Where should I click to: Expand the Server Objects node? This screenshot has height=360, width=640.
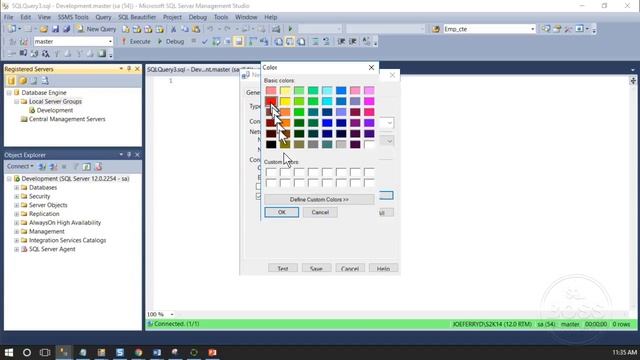click(17, 205)
